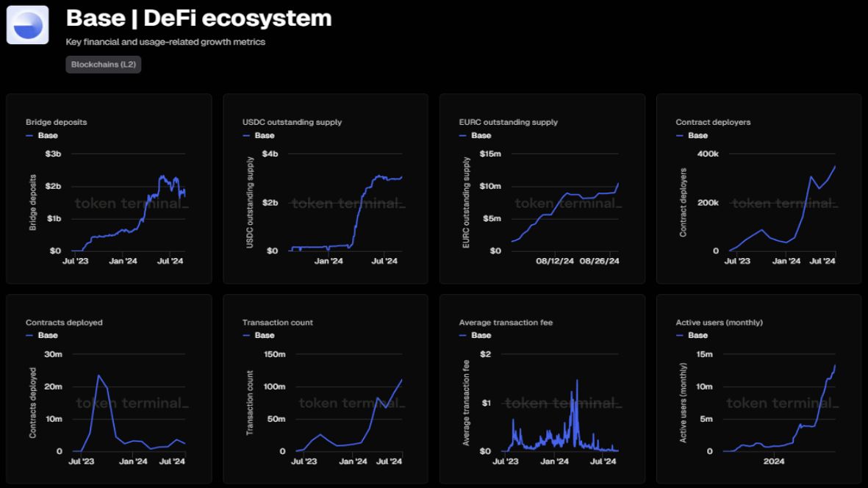The width and height of the screenshot is (868, 488).
Task: Click 08/26/24 date label in EURC chart
Action: 600,261
